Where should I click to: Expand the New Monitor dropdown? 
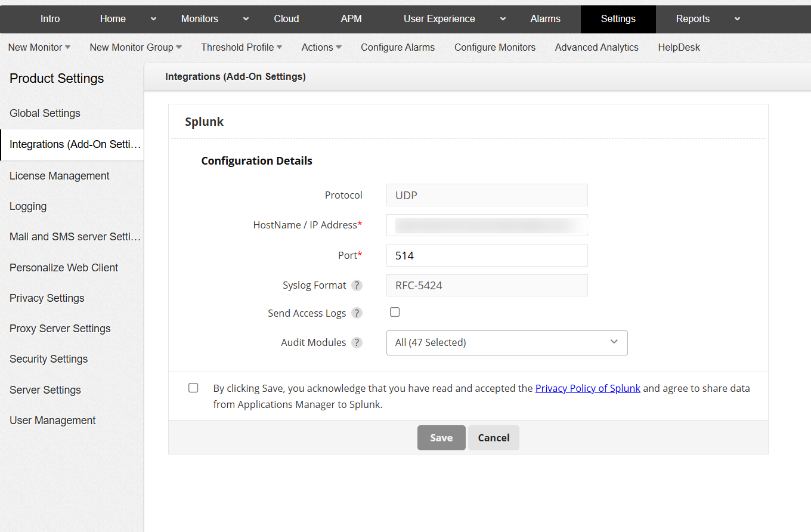coord(39,47)
